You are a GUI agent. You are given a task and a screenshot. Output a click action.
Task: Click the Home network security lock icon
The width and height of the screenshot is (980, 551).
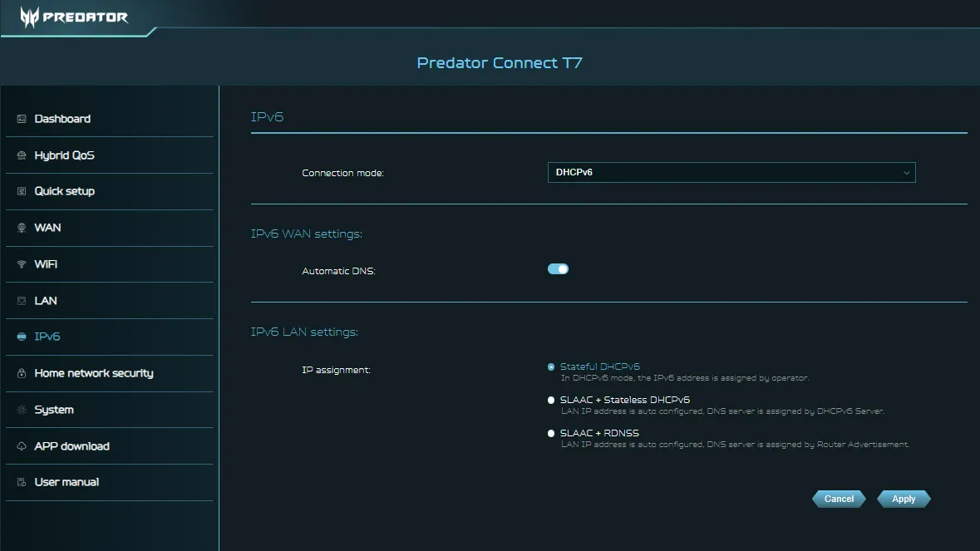click(21, 373)
